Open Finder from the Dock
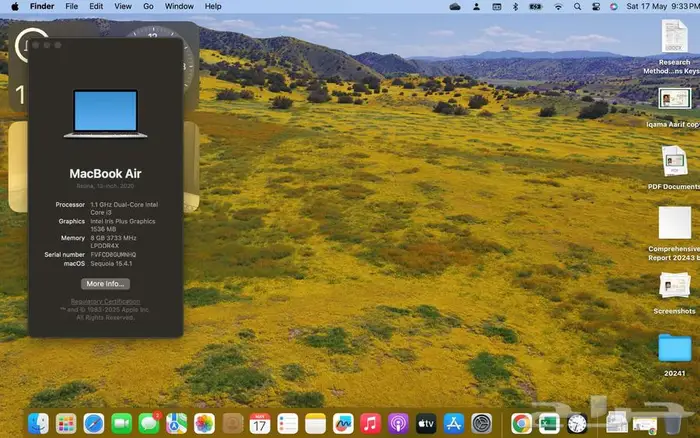This screenshot has height=438, width=700. coord(38,423)
